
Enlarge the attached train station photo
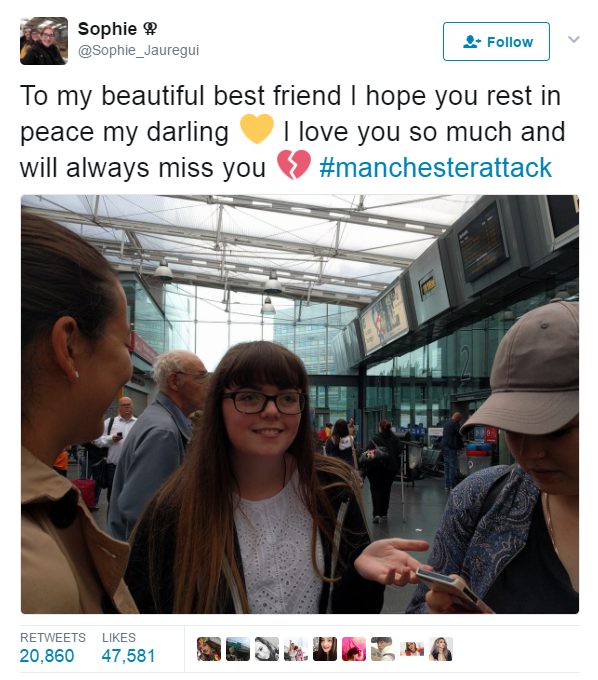(300, 404)
